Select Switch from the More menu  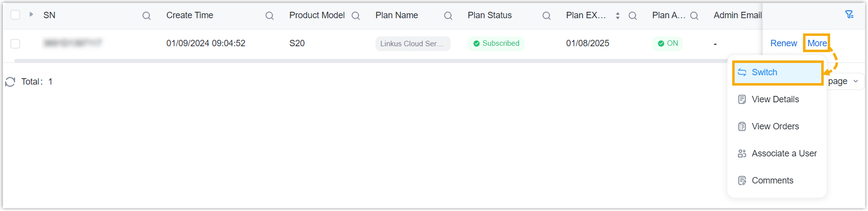(x=764, y=72)
